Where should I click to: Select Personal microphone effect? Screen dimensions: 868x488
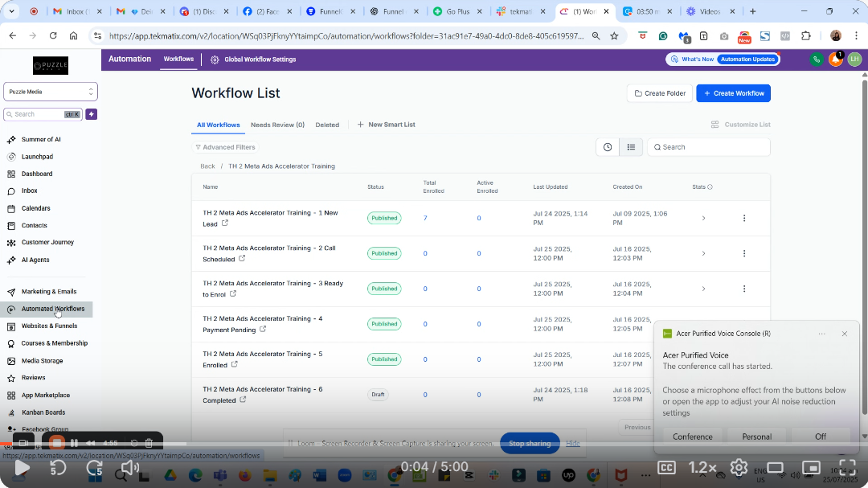tap(757, 437)
